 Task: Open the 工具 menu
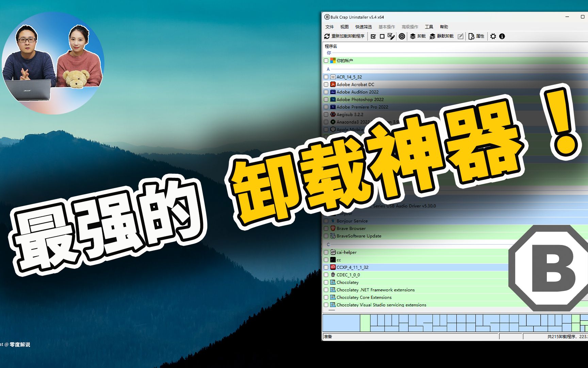(x=429, y=27)
